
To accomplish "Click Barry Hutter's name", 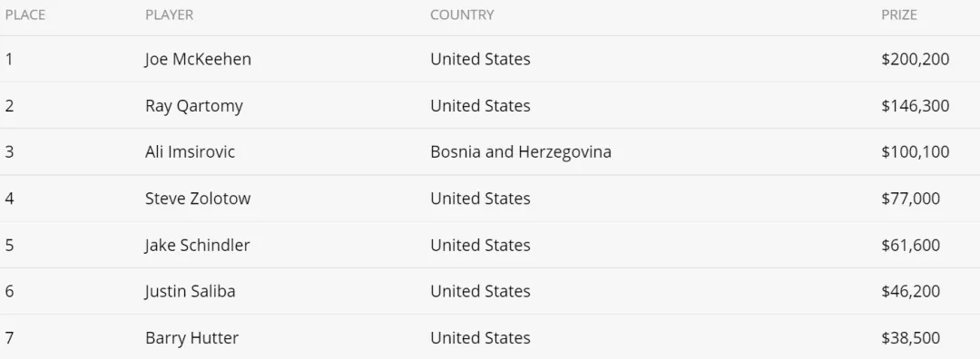I will (191, 338).
